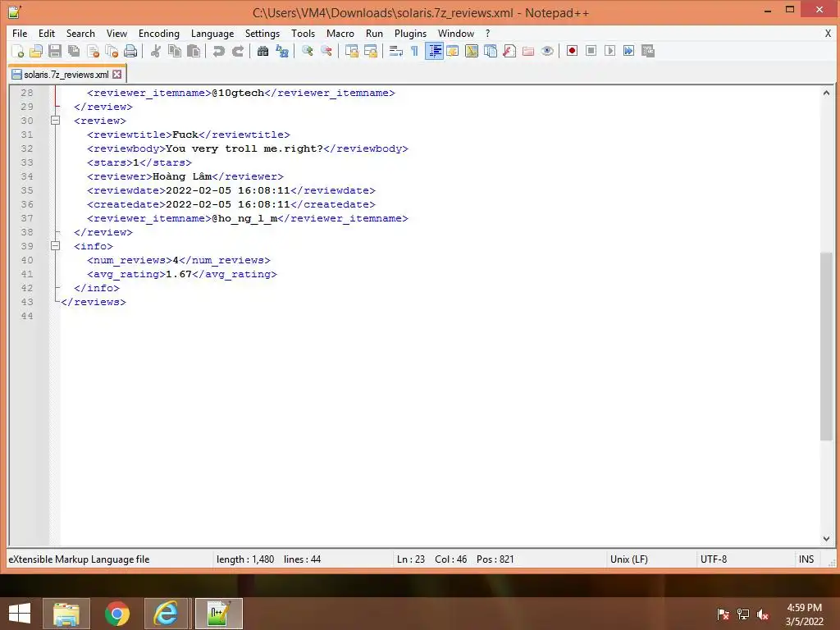The width and height of the screenshot is (840, 630).
Task: Open the Edit menu
Action: pos(47,33)
